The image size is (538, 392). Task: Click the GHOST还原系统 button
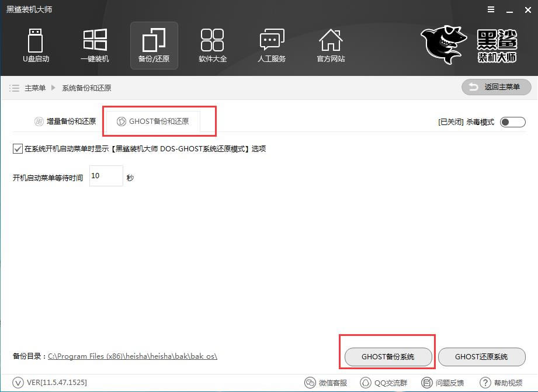point(482,356)
